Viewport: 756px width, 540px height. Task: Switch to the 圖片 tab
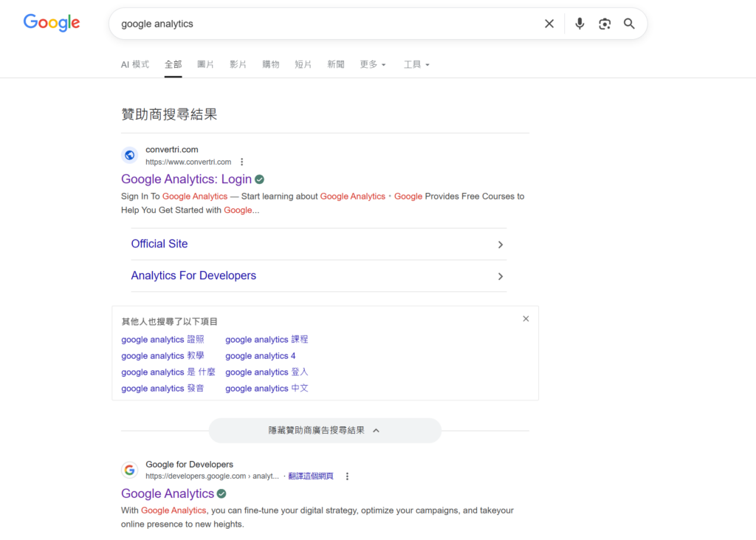coord(205,64)
